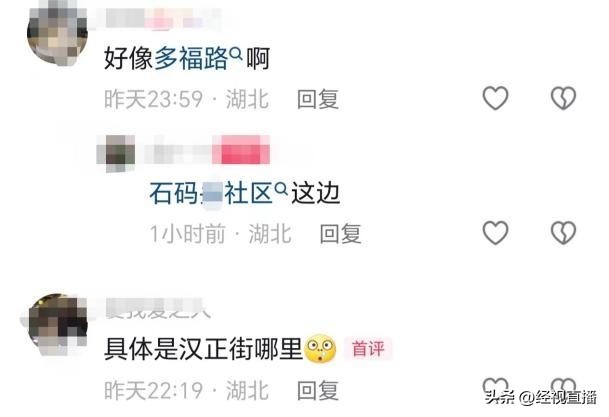Reply to the comment posted 1小时前
Screen dimensions: 609x417
coord(341,234)
